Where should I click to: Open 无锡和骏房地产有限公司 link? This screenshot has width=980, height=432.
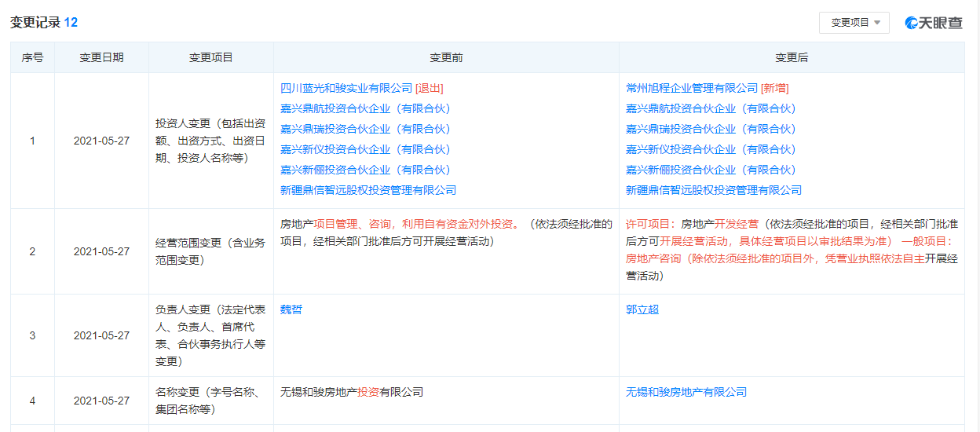[x=686, y=392]
